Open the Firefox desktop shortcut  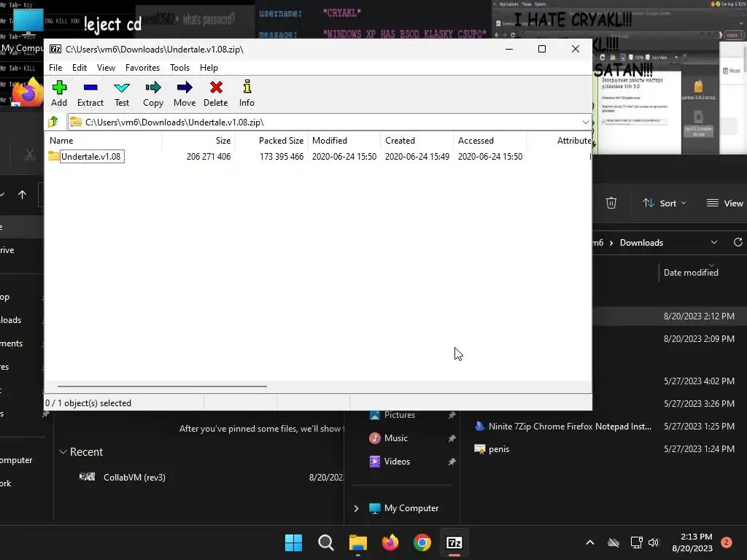[28, 91]
